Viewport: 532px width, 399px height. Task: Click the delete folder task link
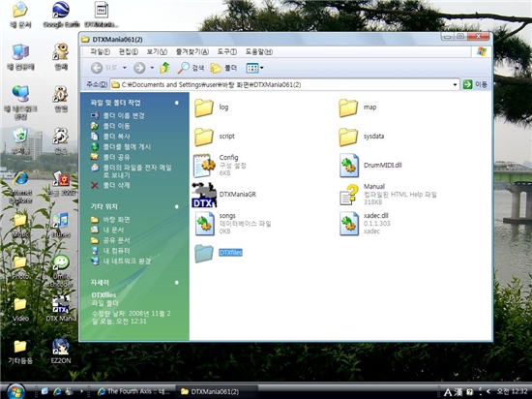click(x=110, y=185)
